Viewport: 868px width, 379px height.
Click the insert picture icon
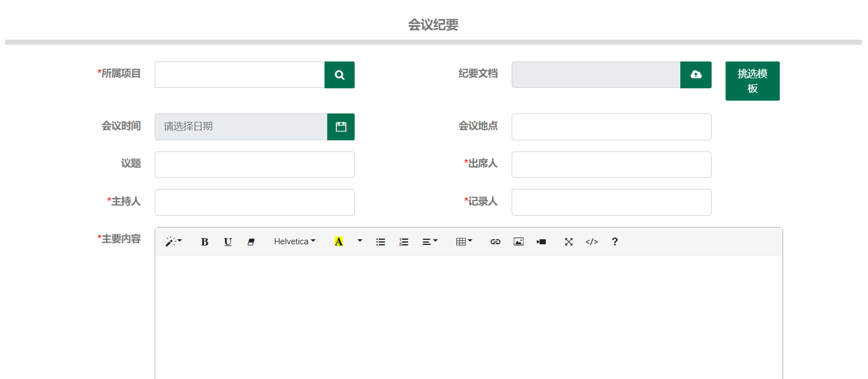[x=518, y=241]
